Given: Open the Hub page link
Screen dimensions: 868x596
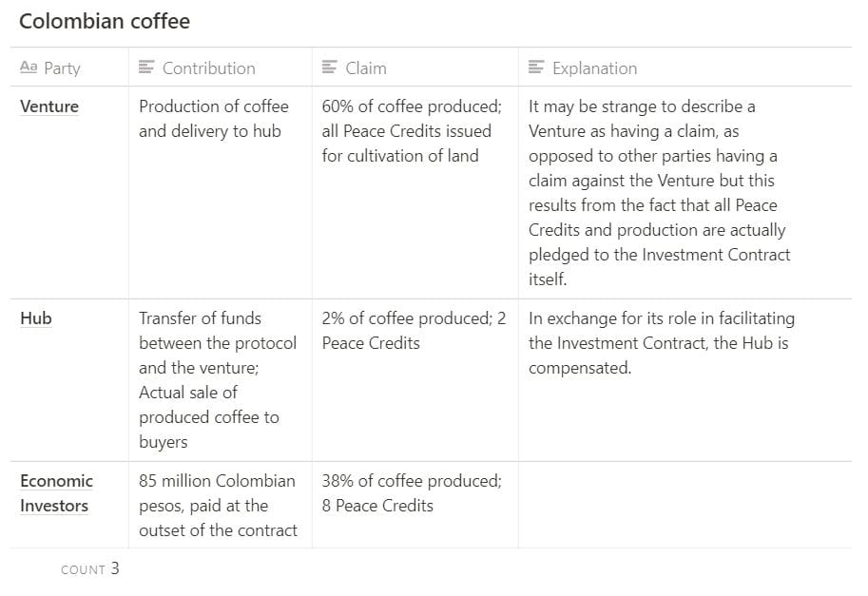Looking at the screenshot, I should (36, 318).
